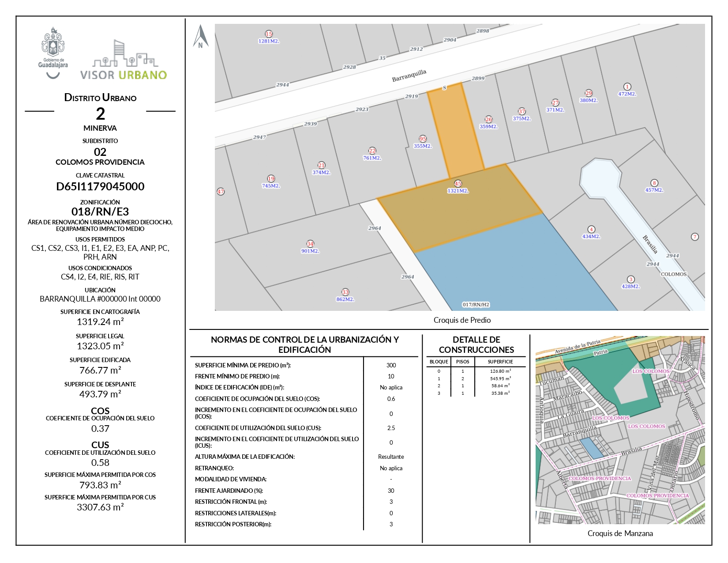Click the north arrow compass icon

pyautogui.click(x=201, y=36)
